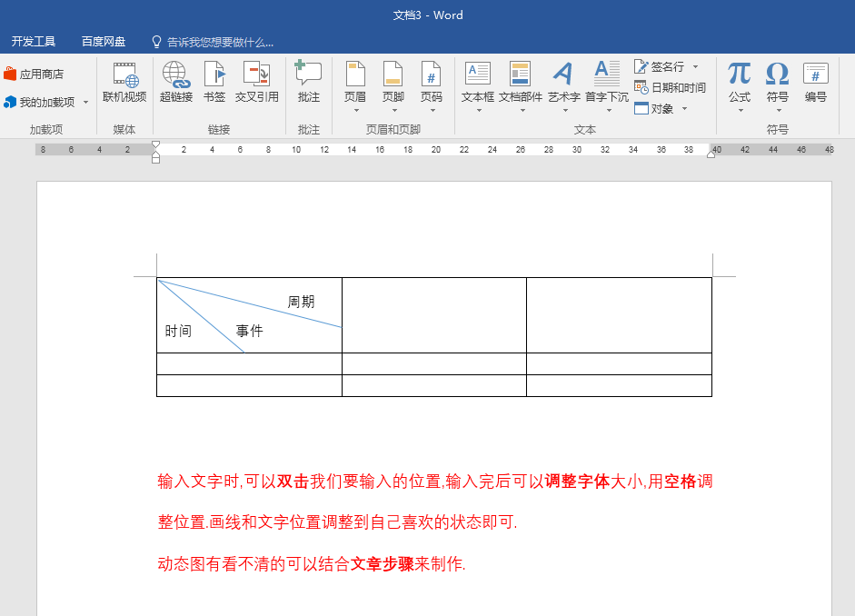Add a 书签 bookmark

coord(214,82)
